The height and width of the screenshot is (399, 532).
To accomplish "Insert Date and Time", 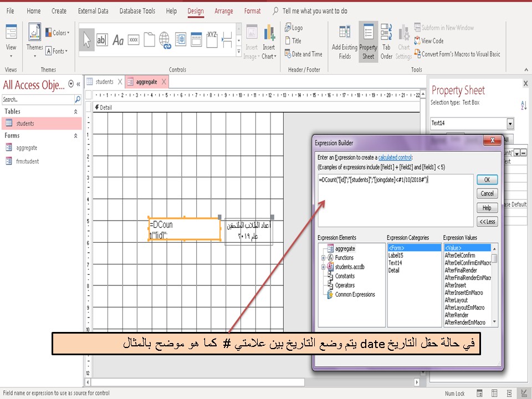I will [x=303, y=54].
